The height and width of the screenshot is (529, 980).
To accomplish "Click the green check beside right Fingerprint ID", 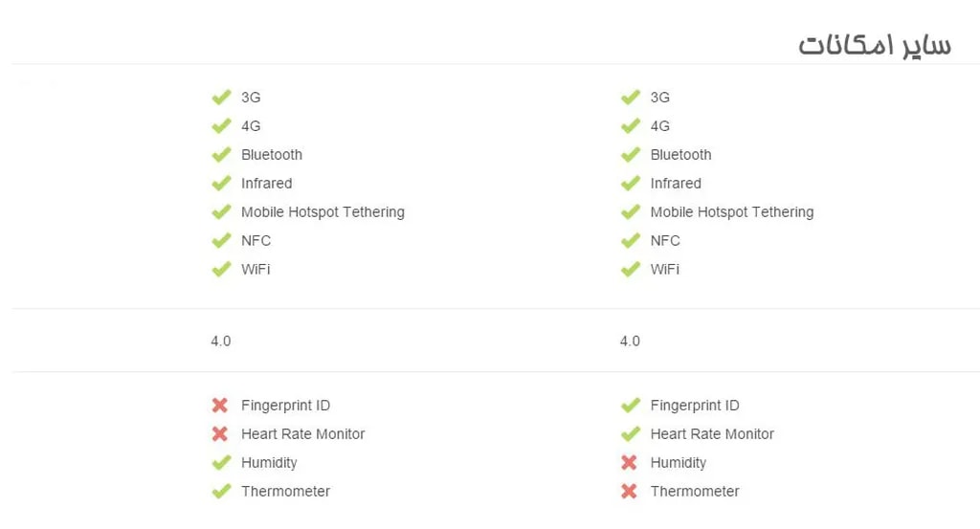I will (x=630, y=406).
